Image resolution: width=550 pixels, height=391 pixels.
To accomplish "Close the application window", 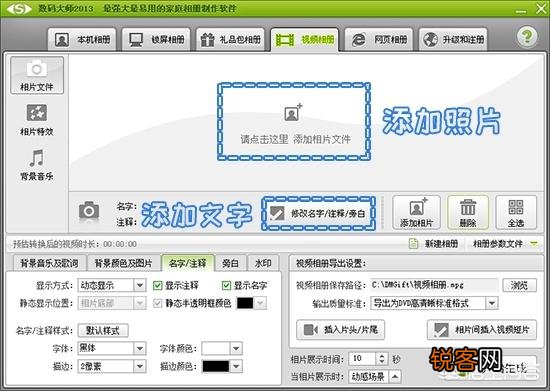I will tap(541, 9).
